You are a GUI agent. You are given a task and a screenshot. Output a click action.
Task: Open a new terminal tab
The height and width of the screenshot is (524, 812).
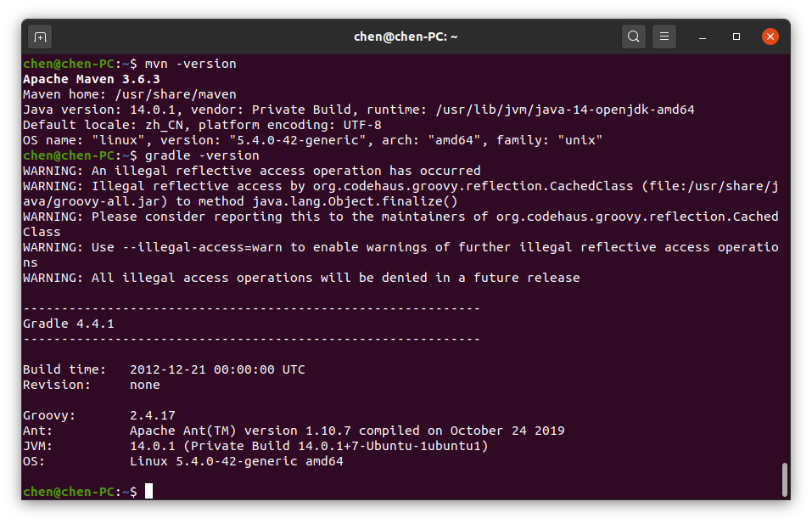(39, 37)
